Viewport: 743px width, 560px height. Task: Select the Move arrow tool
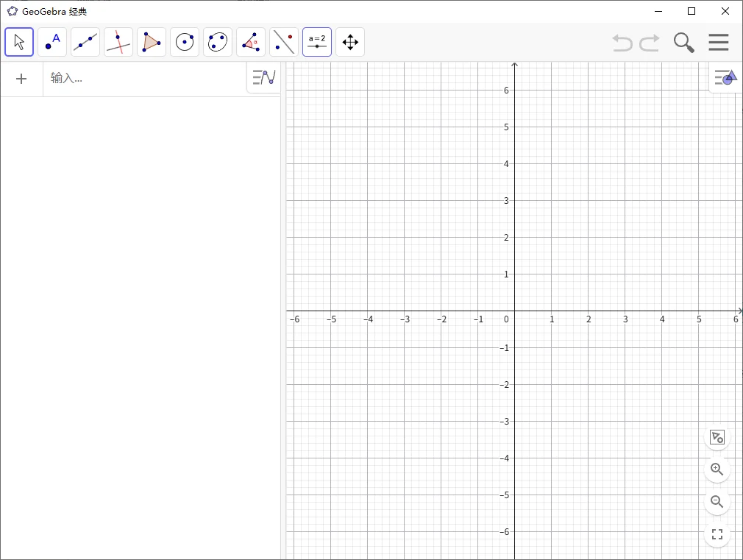[x=19, y=42]
